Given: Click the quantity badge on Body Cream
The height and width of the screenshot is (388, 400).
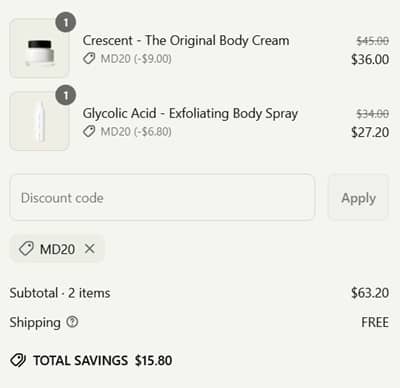Looking at the screenshot, I should point(66,22).
